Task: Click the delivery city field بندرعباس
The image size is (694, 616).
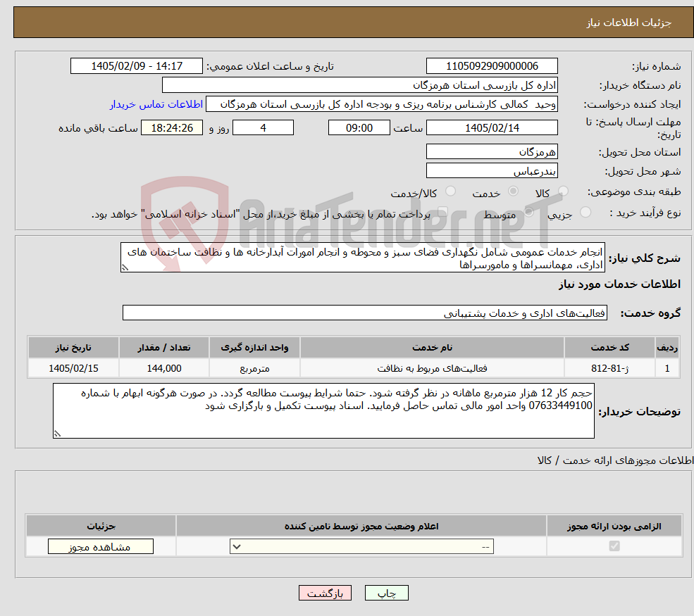Action: [492, 170]
